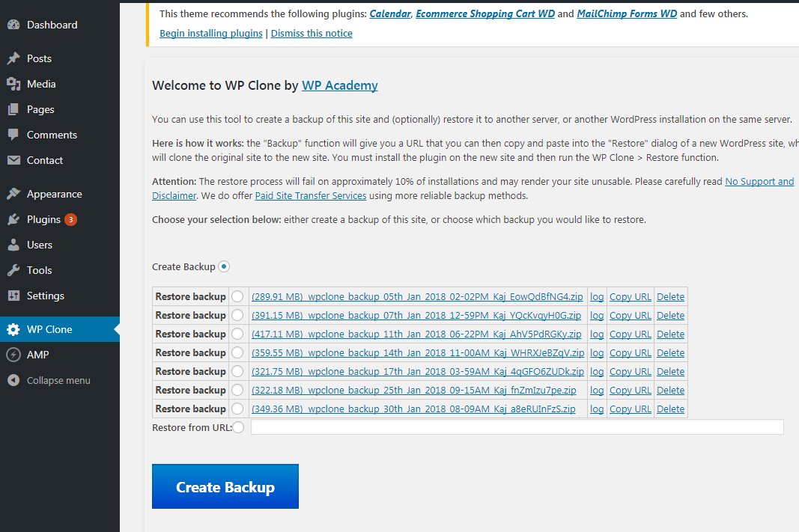Delete the 30th Jan backup
This screenshot has height=532, width=799.
pyautogui.click(x=671, y=409)
